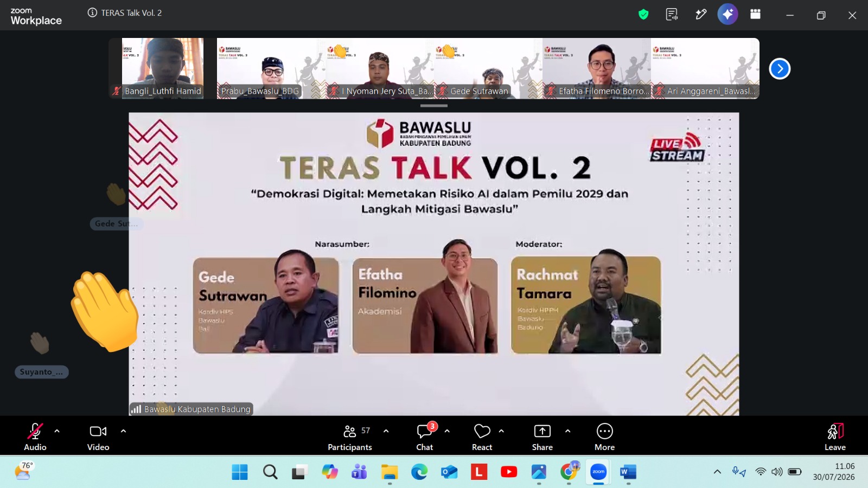Screen dimensions: 868x488
Task: Click the microphone tray icon
Action: [739, 472]
